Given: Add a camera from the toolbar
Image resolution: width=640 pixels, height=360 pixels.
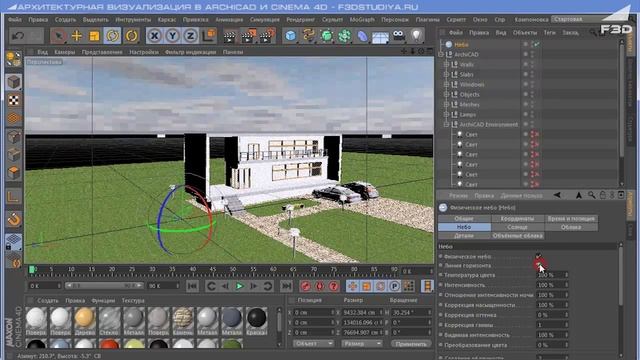Looking at the screenshot, I should [398, 36].
